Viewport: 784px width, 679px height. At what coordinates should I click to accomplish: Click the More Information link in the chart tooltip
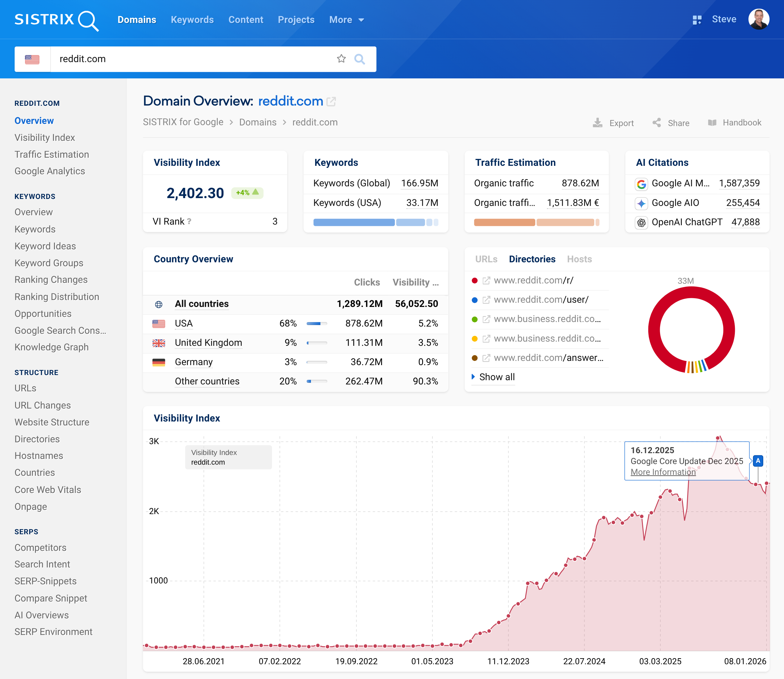point(662,472)
